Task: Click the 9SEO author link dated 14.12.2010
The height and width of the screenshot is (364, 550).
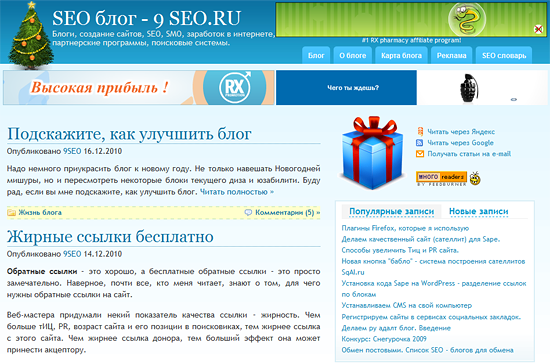Action: [72, 254]
